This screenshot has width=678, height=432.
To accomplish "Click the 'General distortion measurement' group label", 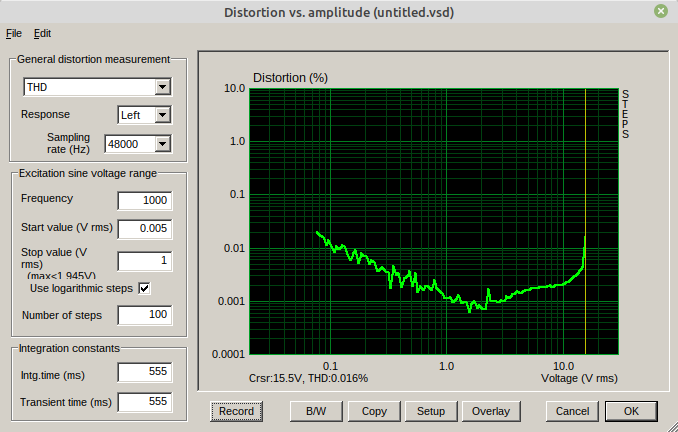I will tap(93, 59).
